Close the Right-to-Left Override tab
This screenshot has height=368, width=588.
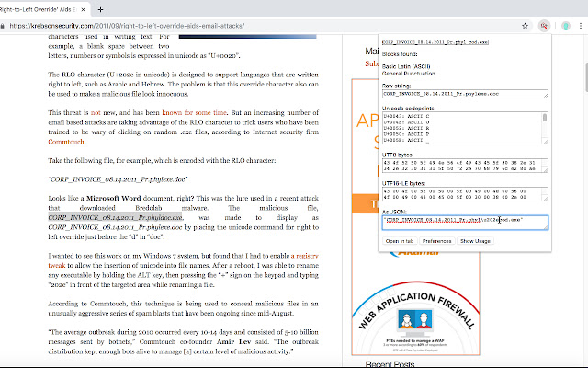point(84,10)
